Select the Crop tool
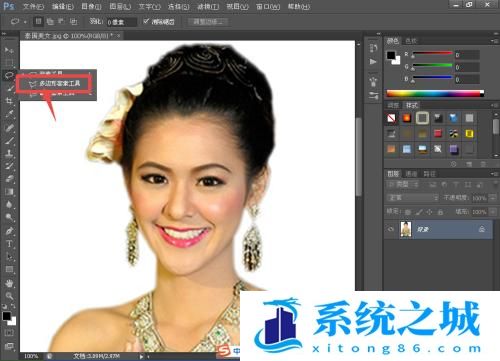Screen dimensions: 500x361 (9, 101)
